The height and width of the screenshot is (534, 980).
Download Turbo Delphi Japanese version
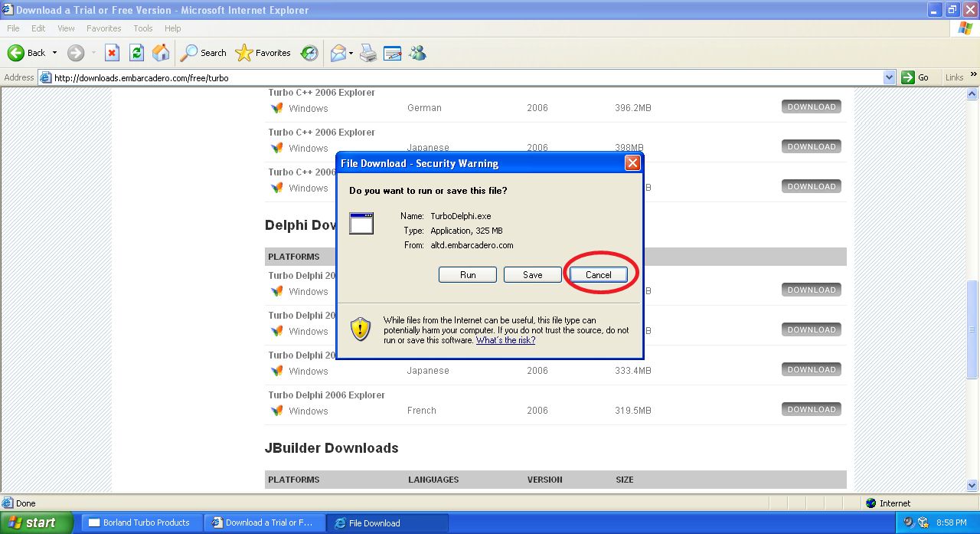812,369
